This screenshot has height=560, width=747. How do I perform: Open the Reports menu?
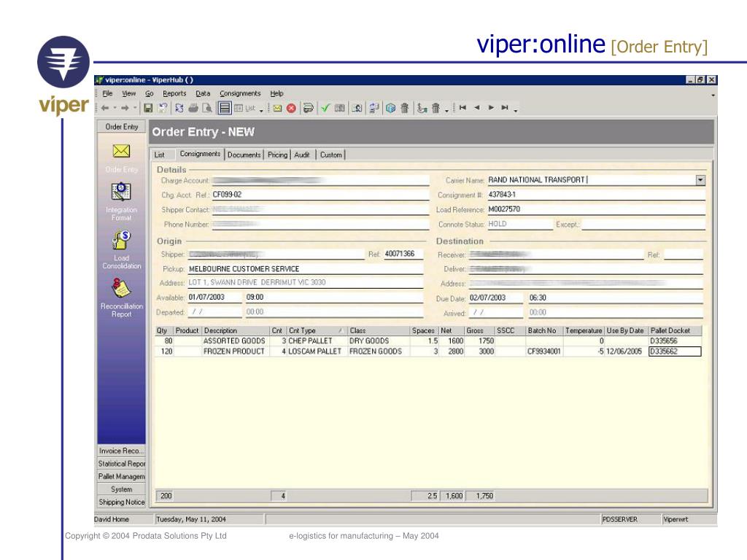(x=174, y=94)
